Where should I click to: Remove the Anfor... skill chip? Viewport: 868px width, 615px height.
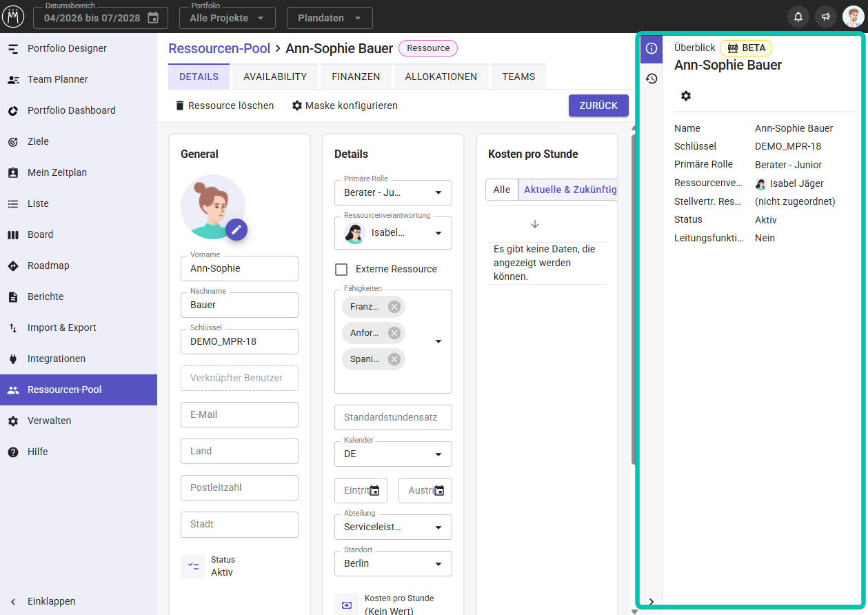pos(394,333)
